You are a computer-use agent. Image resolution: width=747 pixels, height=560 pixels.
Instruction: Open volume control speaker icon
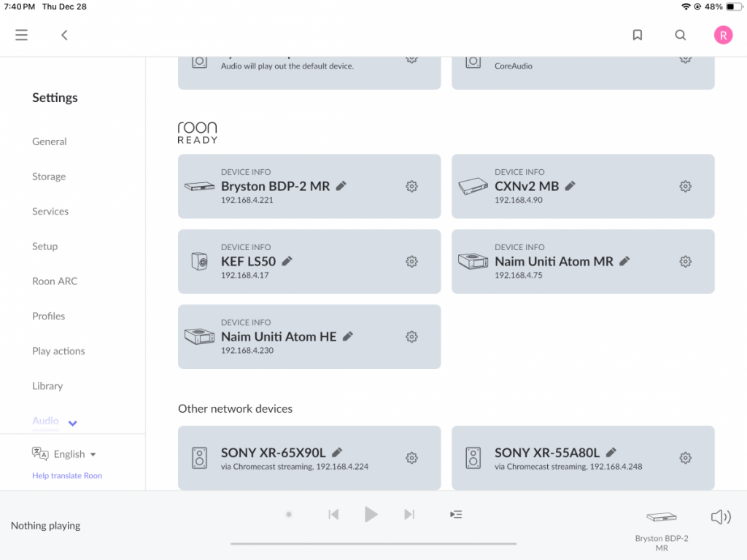point(720,517)
